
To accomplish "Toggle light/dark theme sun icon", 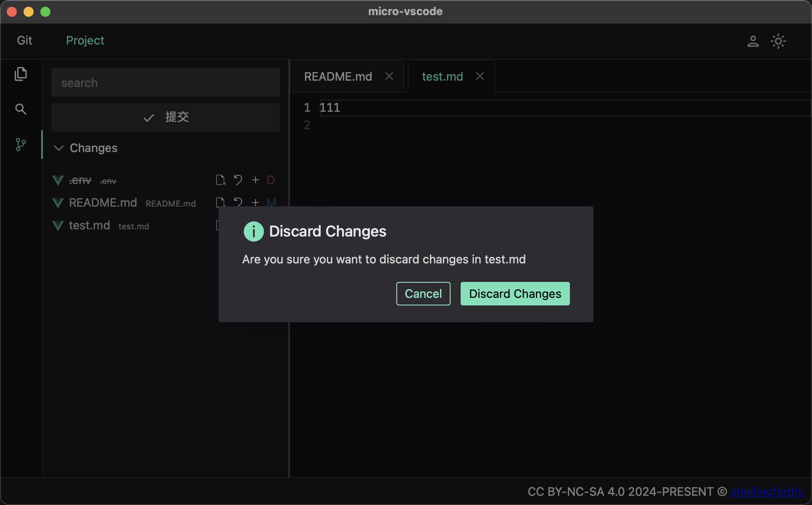I will 778,41.
